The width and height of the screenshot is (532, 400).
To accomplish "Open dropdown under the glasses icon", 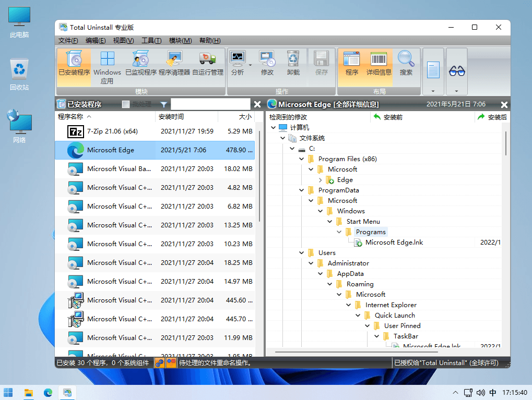I will 457,91.
